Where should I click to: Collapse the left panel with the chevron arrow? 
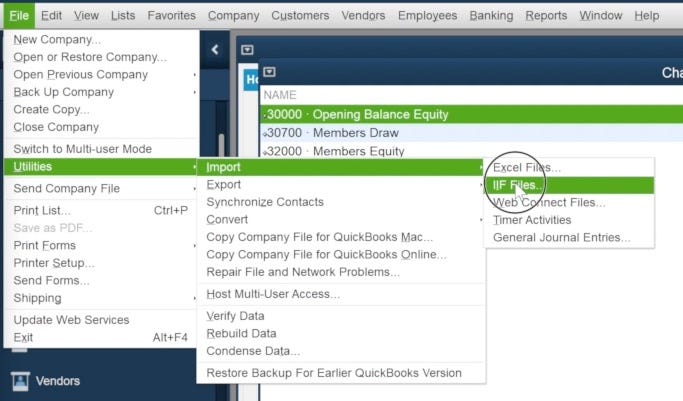click(x=215, y=50)
